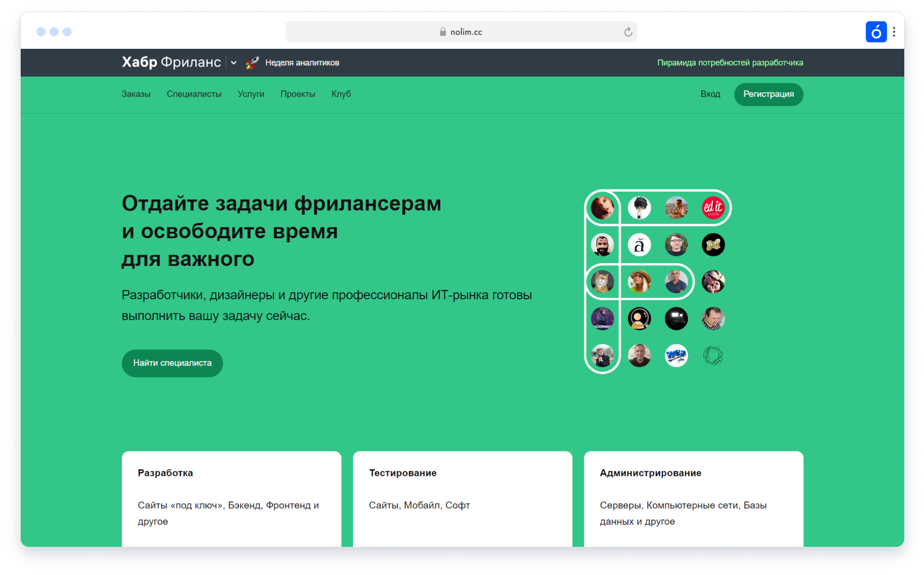Click the avatar with letter ă
The height and width of the screenshot is (575, 924).
click(x=639, y=245)
